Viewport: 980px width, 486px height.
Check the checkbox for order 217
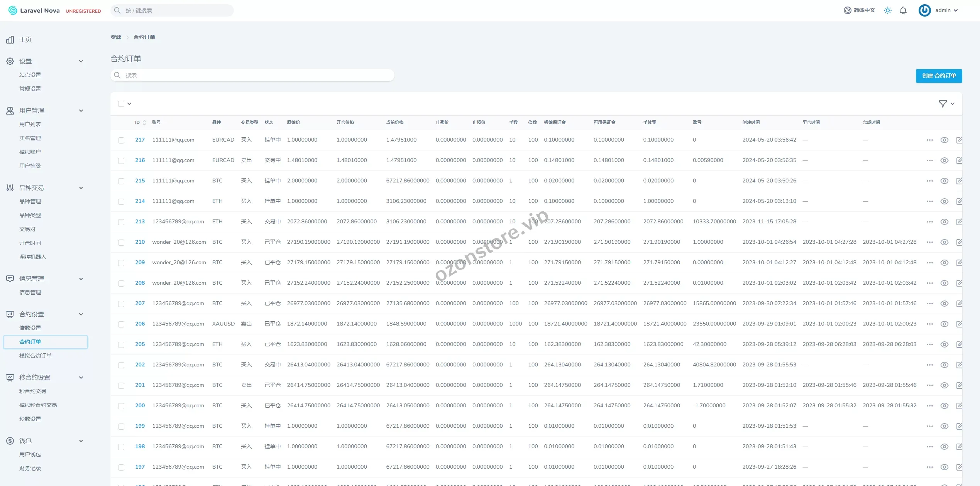[x=121, y=140]
